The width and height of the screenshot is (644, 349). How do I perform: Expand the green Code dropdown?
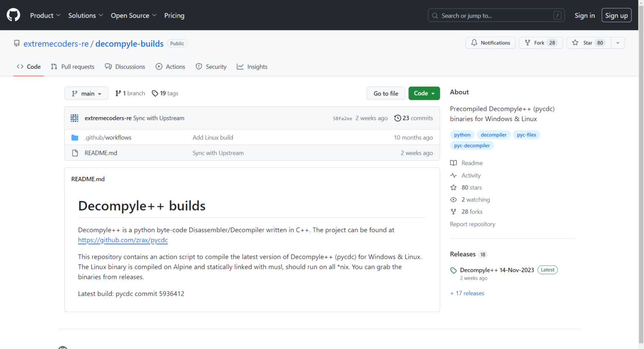pyautogui.click(x=424, y=93)
